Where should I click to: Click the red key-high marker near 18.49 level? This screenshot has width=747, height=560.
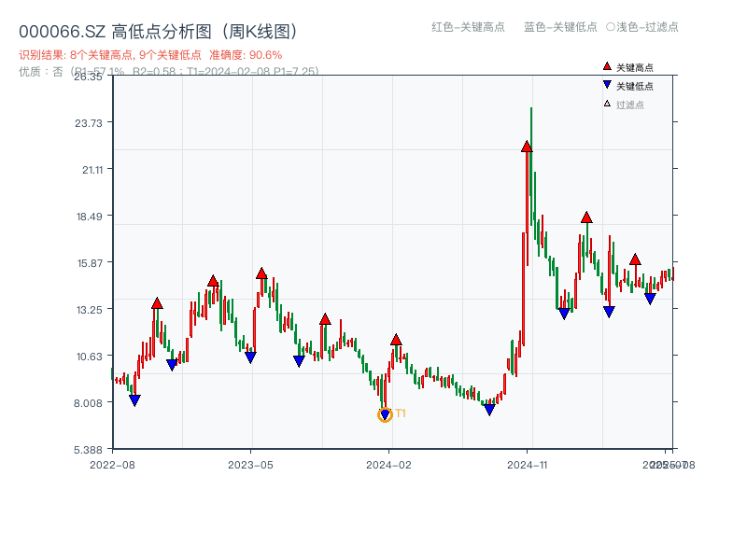point(586,216)
